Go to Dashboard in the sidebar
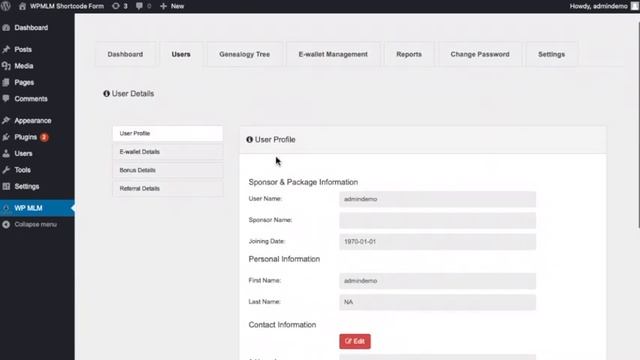Viewport: 640px width, 360px height. [31, 28]
